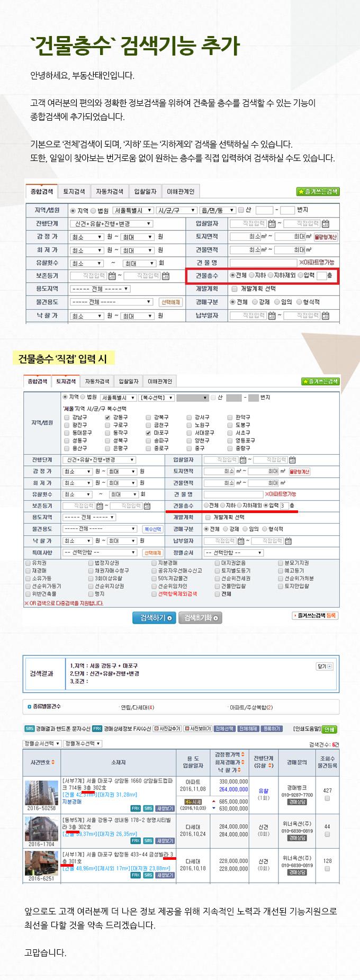Click the 검색초기화 reset button
Image resolution: width=360 pixels, height=980 pixels.
click(201, 618)
